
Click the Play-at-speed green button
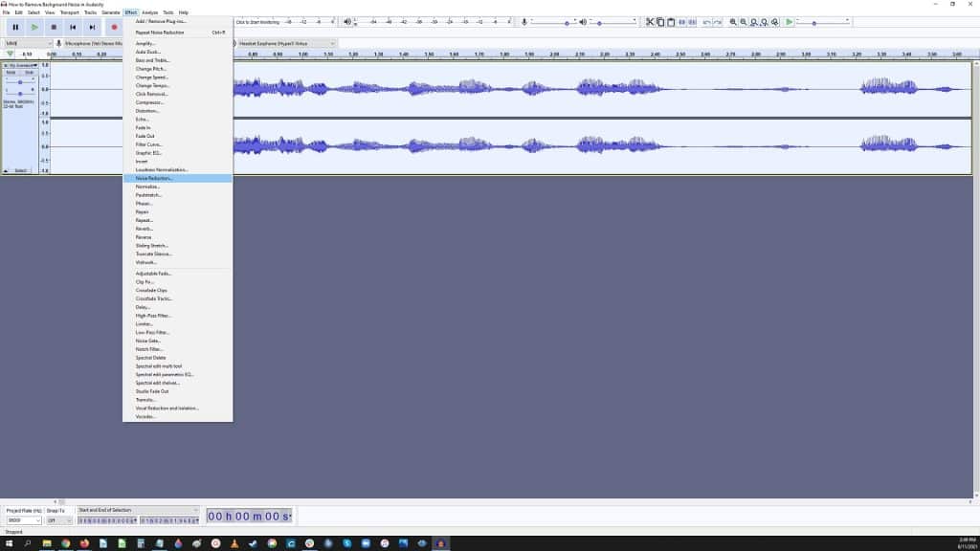point(789,22)
